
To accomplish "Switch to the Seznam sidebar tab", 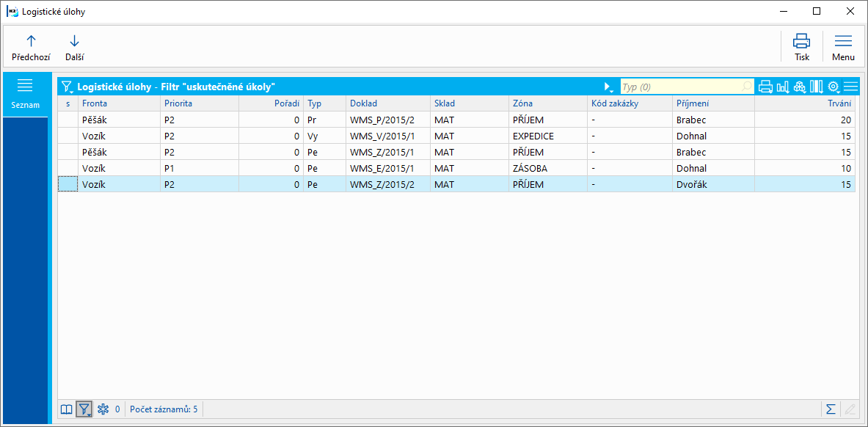I will pos(26,94).
